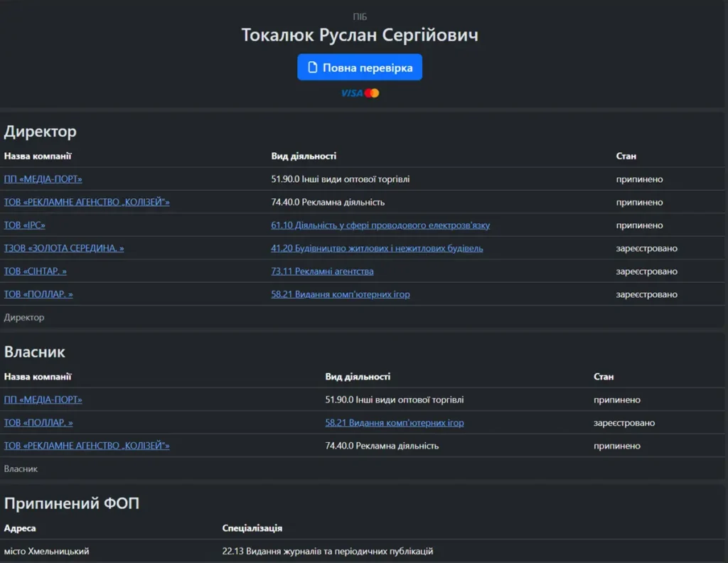
Task: Click Назва компанії header in Власник table
Action: pyautogui.click(x=38, y=377)
